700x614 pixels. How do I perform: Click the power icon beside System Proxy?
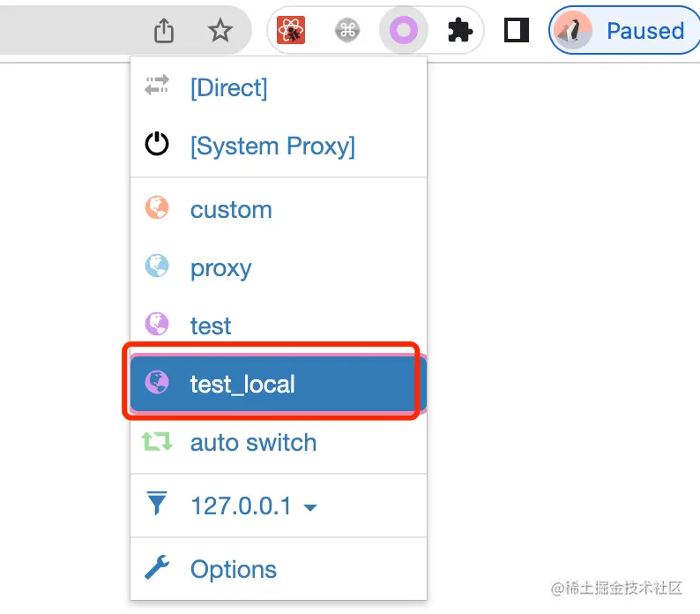point(157,144)
